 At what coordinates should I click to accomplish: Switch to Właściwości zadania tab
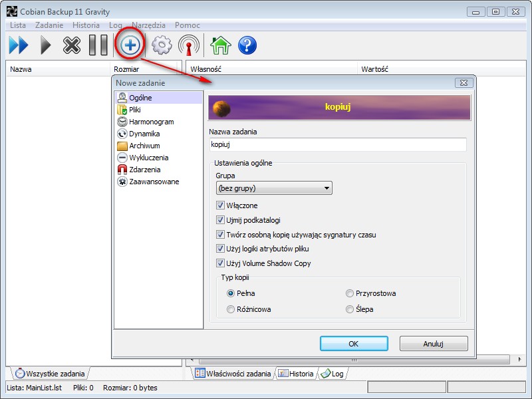pyautogui.click(x=233, y=374)
